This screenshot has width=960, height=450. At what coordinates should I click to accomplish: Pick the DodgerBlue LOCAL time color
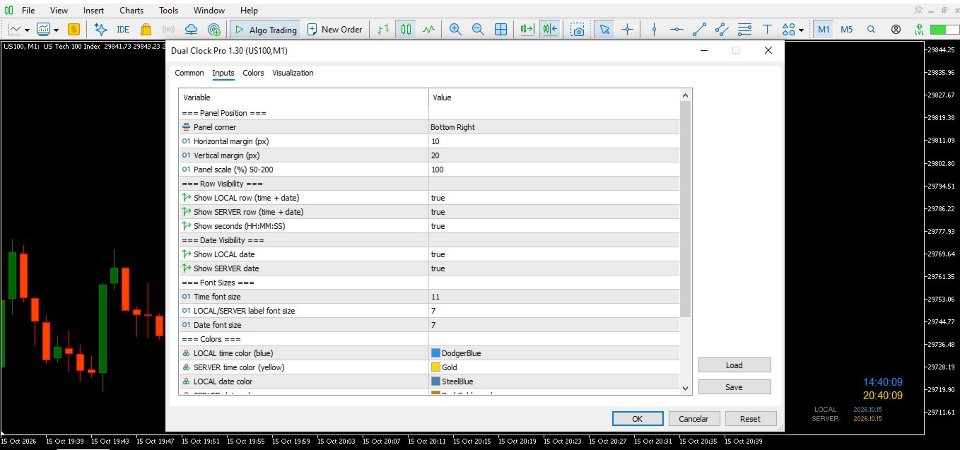tap(554, 353)
